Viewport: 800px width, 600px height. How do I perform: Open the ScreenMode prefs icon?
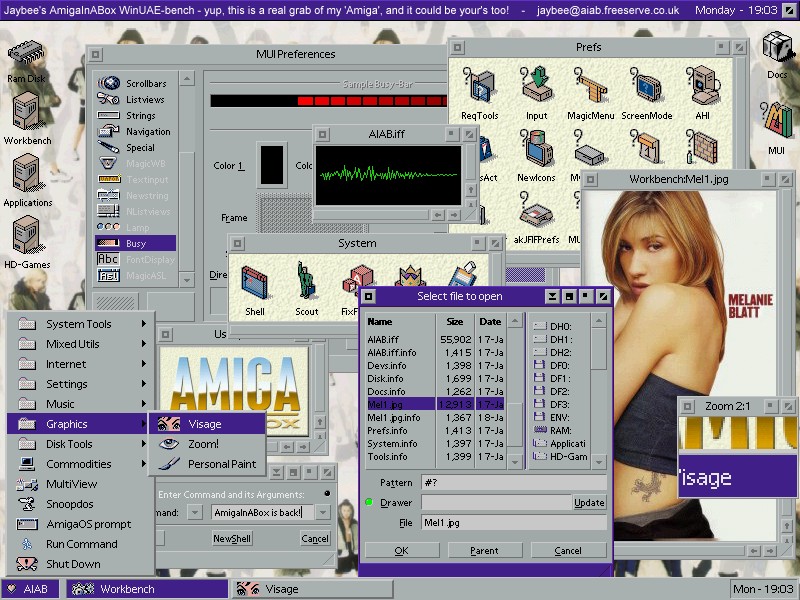pos(646,92)
